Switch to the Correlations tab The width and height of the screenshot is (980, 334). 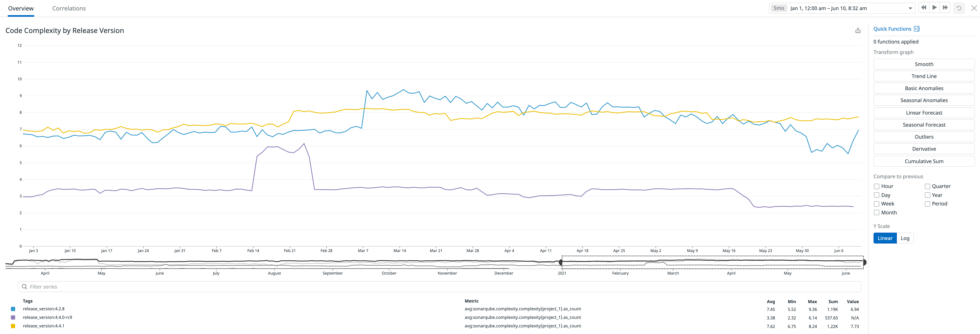[x=69, y=8]
